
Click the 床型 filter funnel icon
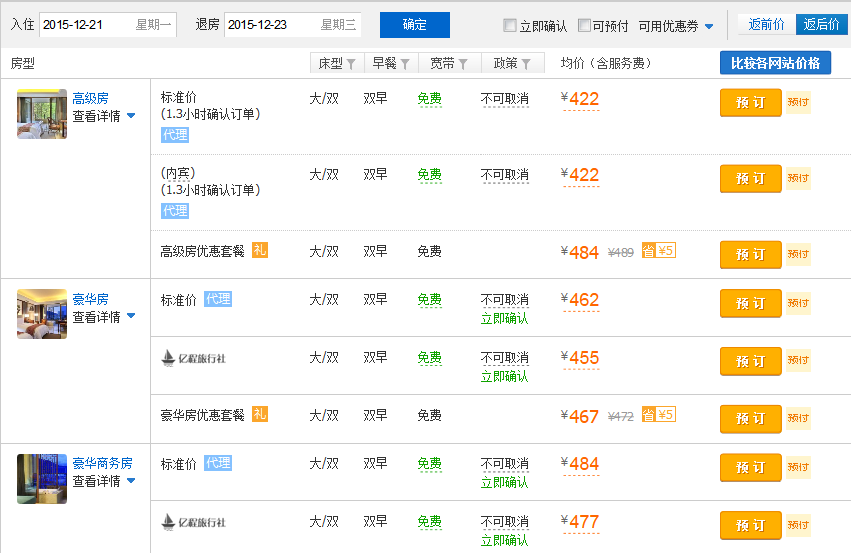pyautogui.click(x=351, y=64)
